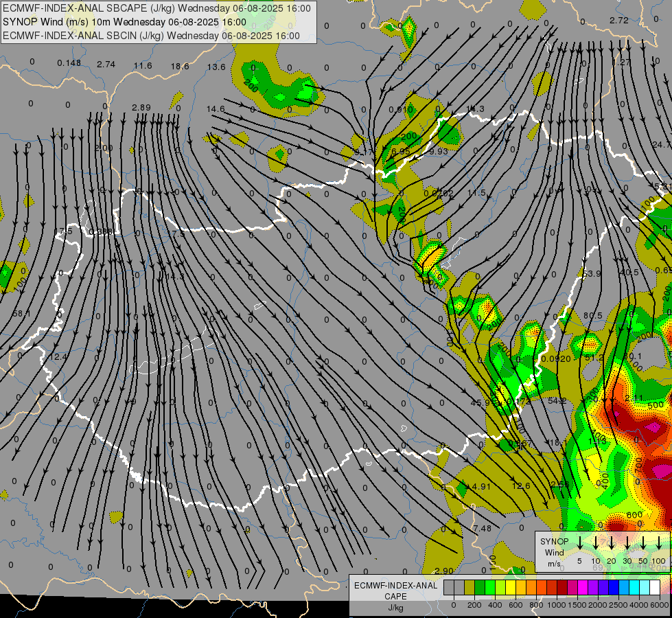Click the SYNOP Wind 10m title line
The height and width of the screenshot is (618, 672).
125,22
